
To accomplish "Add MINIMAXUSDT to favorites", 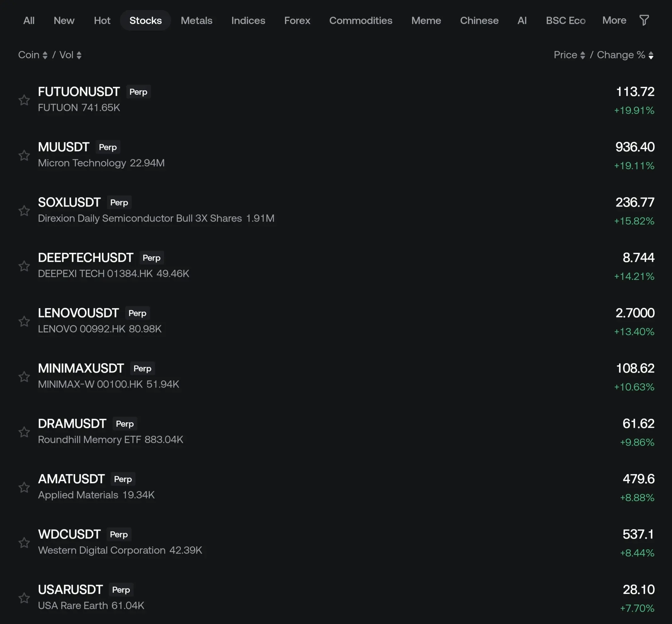I will 24,377.
